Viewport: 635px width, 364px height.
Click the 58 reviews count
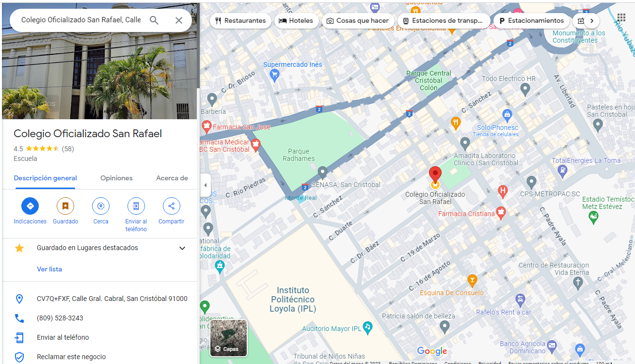click(x=68, y=149)
